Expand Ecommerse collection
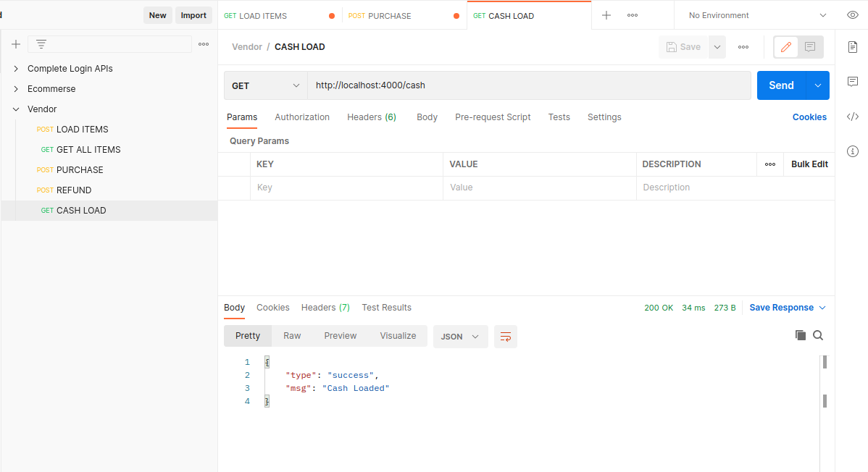 (x=16, y=88)
